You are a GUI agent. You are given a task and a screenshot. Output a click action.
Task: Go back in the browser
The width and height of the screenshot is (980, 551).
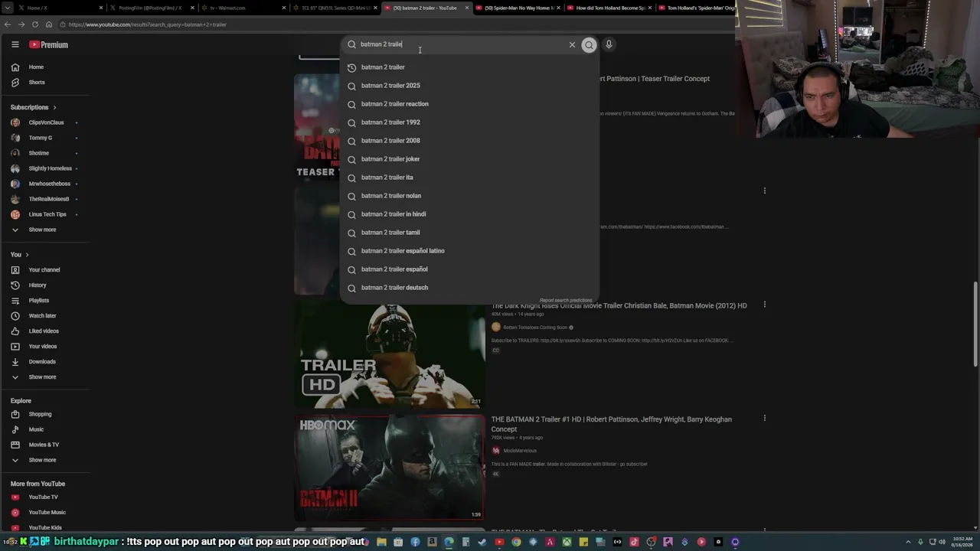[x=8, y=24]
